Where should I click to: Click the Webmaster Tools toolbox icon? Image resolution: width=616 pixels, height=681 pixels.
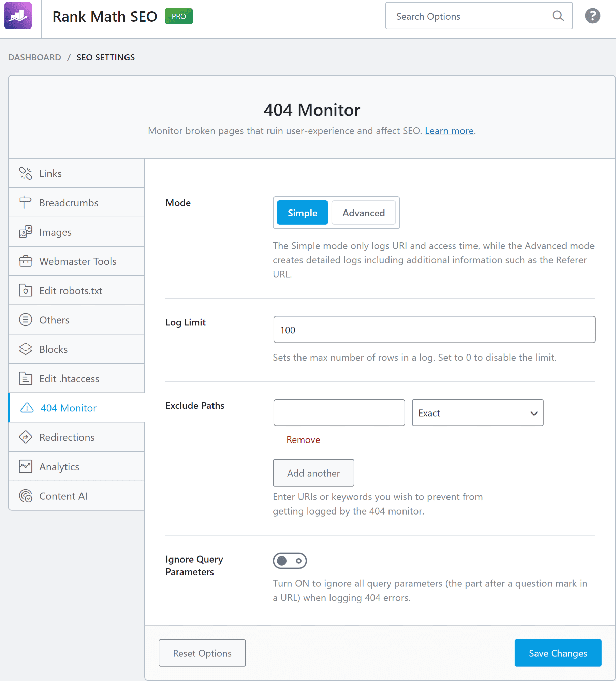click(x=25, y=261)
